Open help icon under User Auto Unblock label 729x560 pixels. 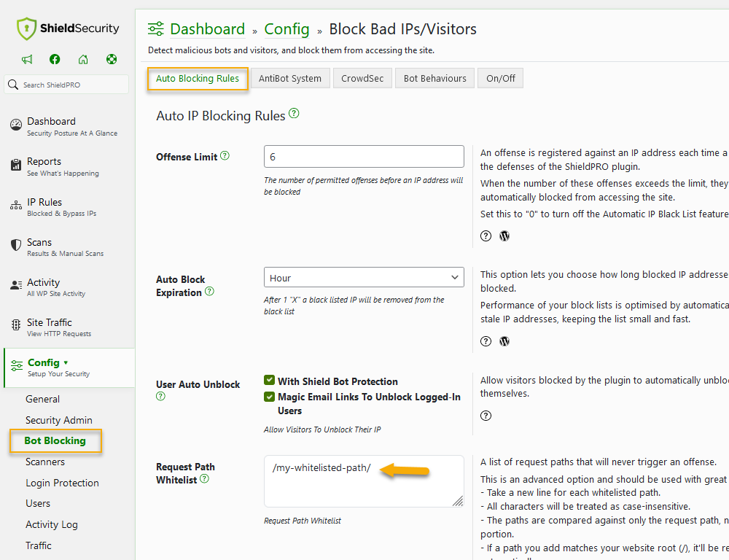tap(160, 396)
